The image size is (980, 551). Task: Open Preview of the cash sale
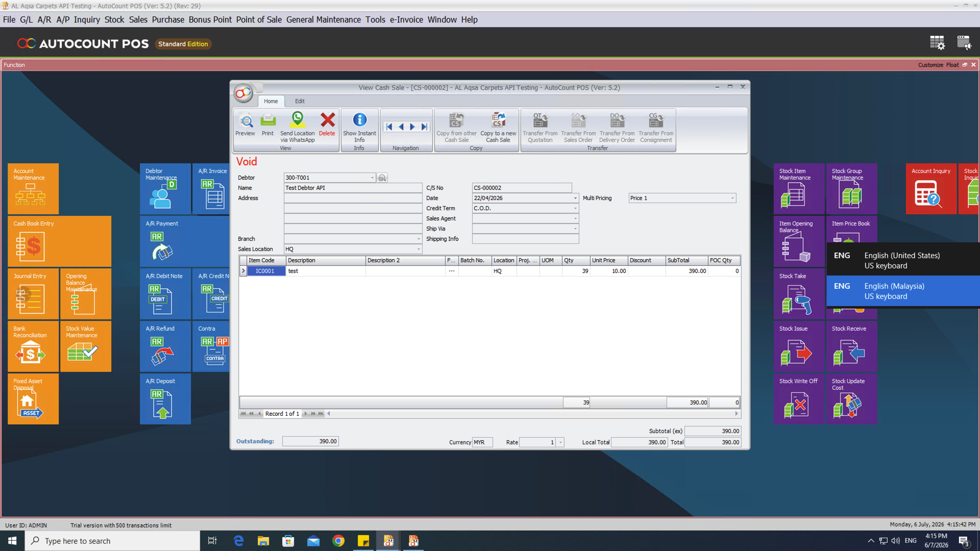coord(245,124)
